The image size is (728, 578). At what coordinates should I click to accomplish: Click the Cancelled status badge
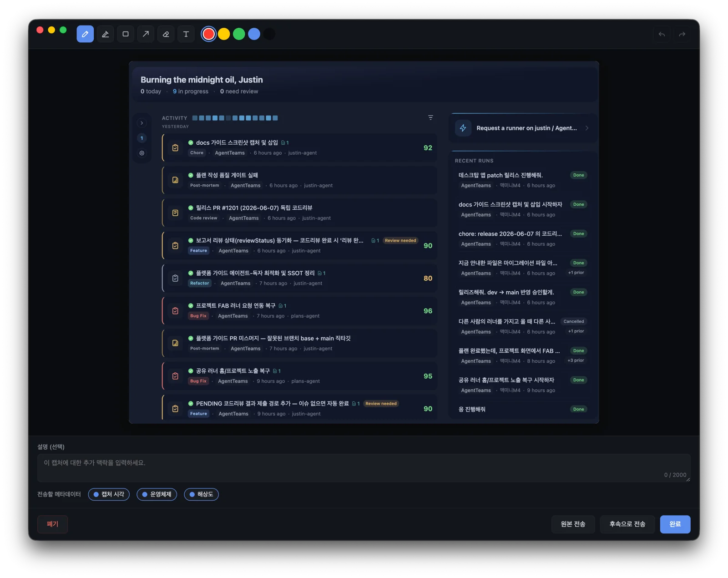[574, 321]
